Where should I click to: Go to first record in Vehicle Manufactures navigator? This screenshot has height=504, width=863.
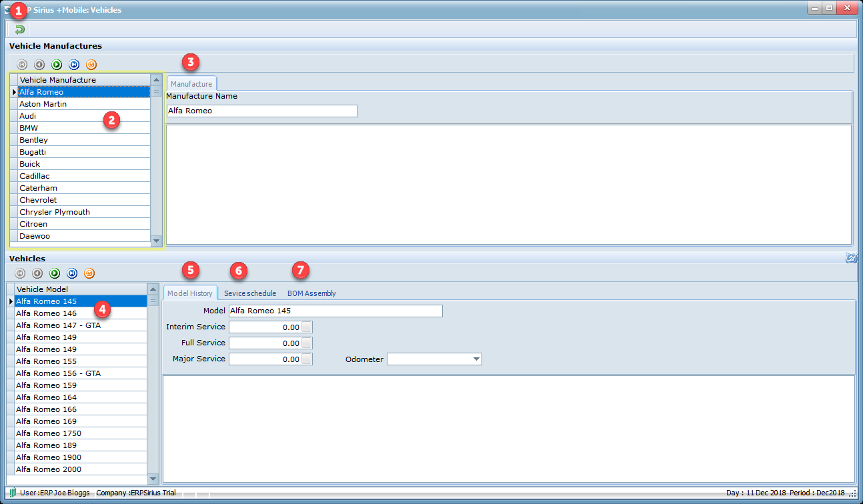click(x=22, y=65)
